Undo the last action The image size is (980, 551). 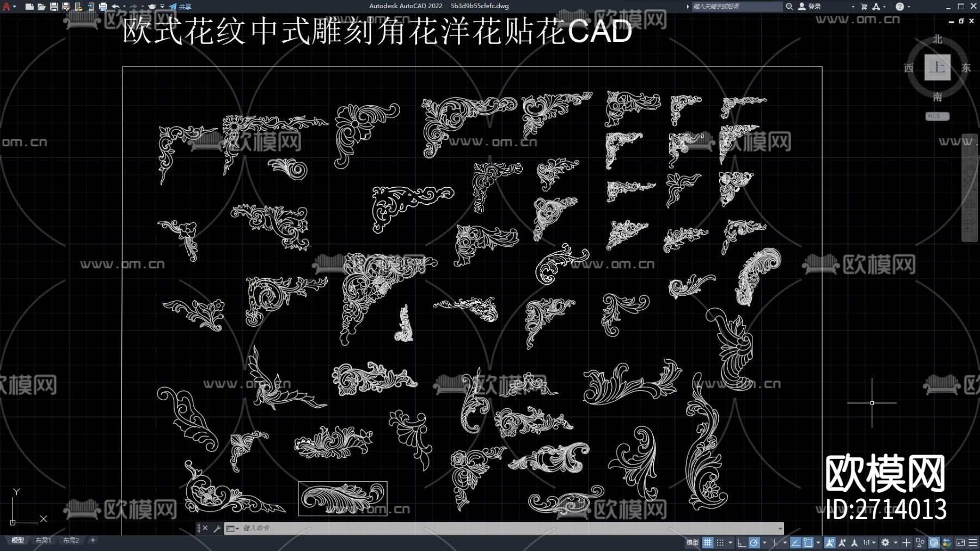tap(117, 7)
